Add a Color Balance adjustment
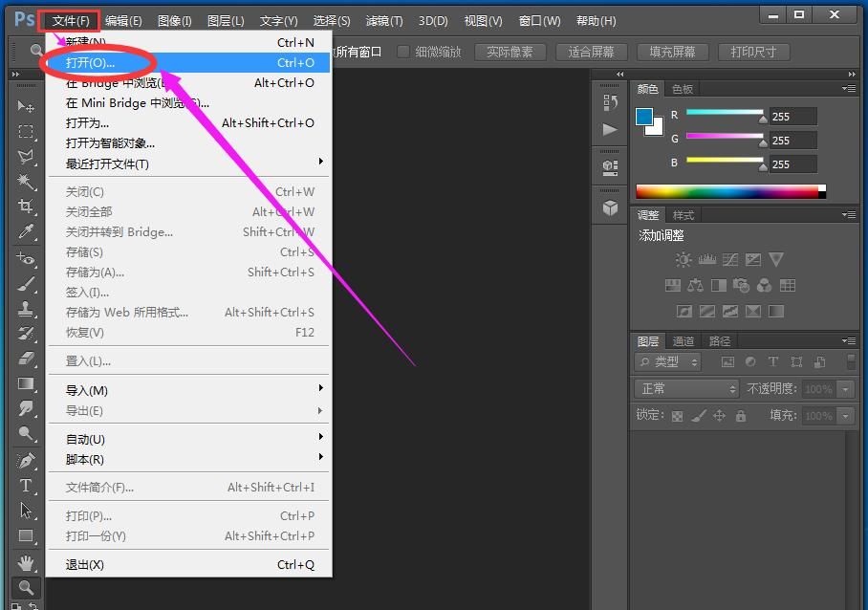The height and width of the screenshot is (610, 868). pyautogui.click(x=695, y=286)
